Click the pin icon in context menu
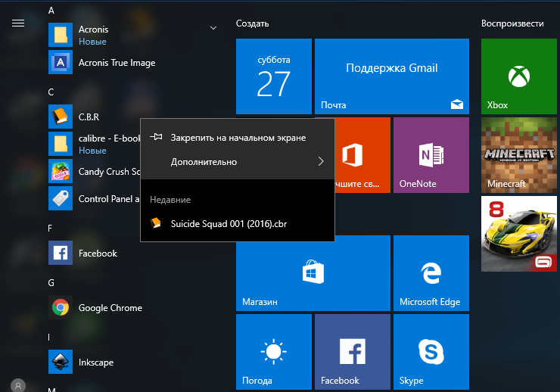 pos(156,137)
